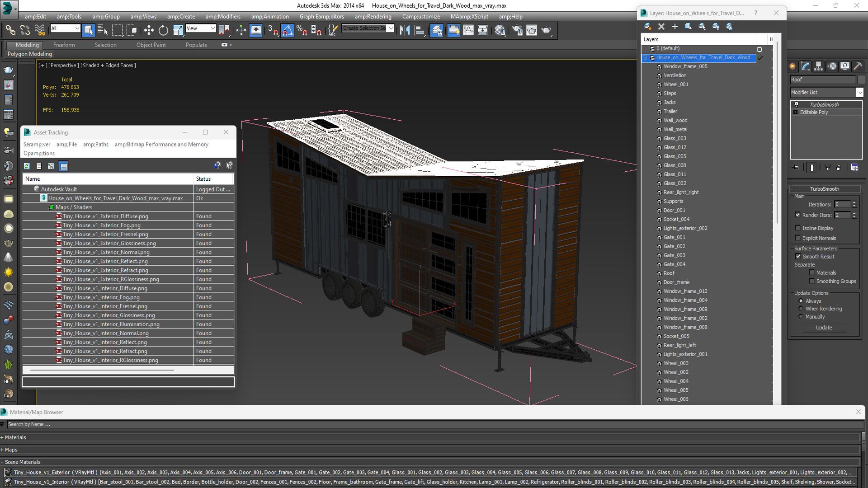868x488 pixels.
Task: Click the Polygon Modeling panel button
Action: point(30,54)
